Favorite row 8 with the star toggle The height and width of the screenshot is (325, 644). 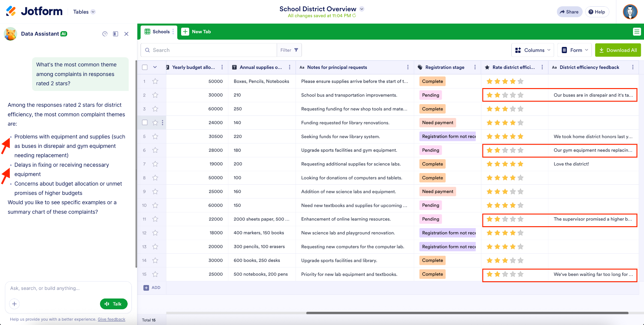pyautogui.click(x=155, y=178)
